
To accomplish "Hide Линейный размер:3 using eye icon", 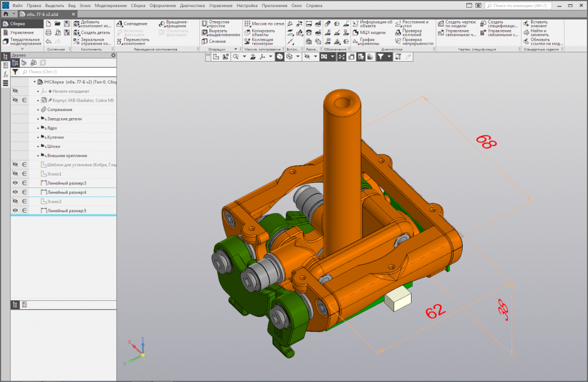I will point(15,183).
